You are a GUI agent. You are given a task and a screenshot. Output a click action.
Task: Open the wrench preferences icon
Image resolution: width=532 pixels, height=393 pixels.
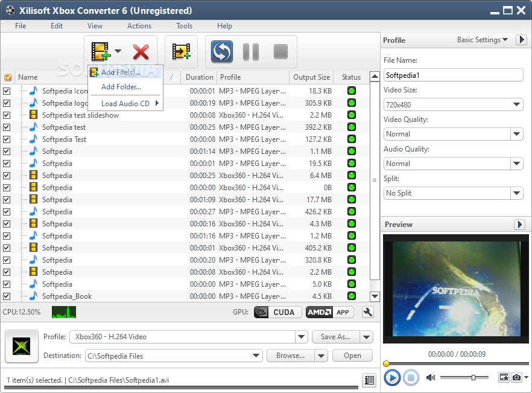pyautogui.click(x=368, y=312)
